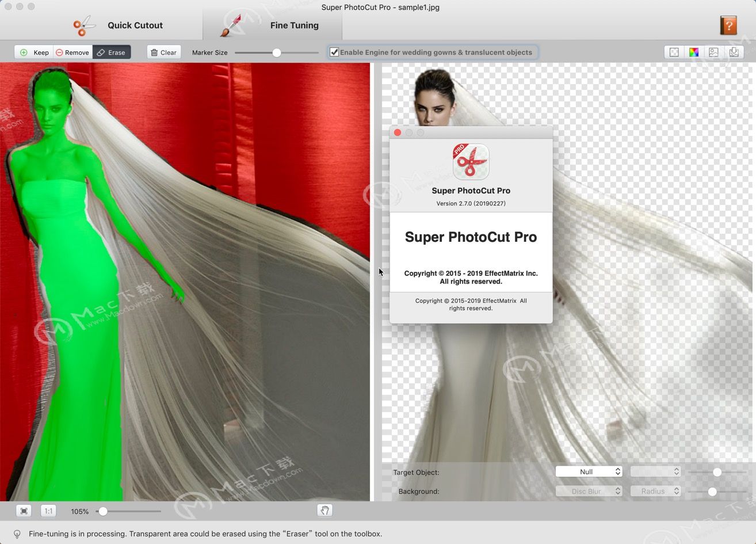Click the fine-tuning status message
The width and height of the screenshot is (756, 544).
pos(205,534)
